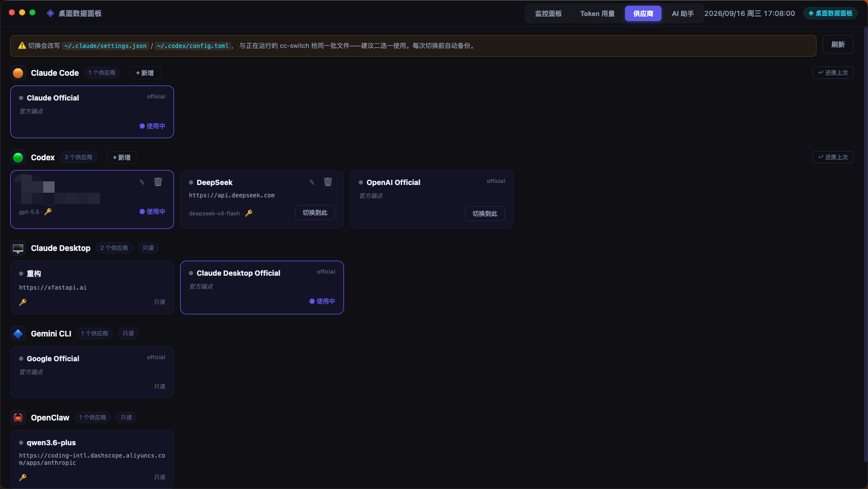The height and width of the screenshot is (489, 868).
Task: Select the Claude Official provider card
Action: click(92, 112)
